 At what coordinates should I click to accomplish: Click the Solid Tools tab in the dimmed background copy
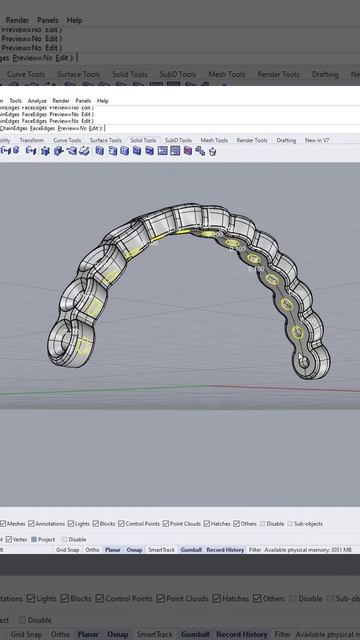click(x=130, y=74)
